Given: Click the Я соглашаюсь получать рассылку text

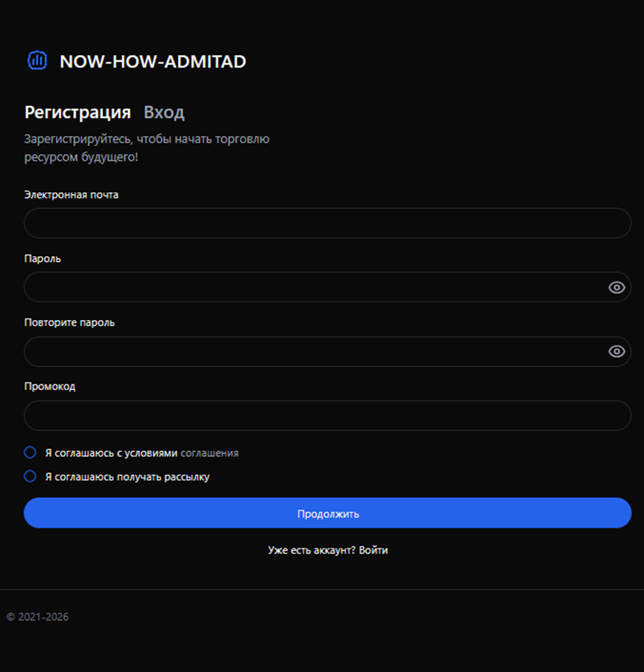Looking at the screenshot, I should (x=127, y=477).
